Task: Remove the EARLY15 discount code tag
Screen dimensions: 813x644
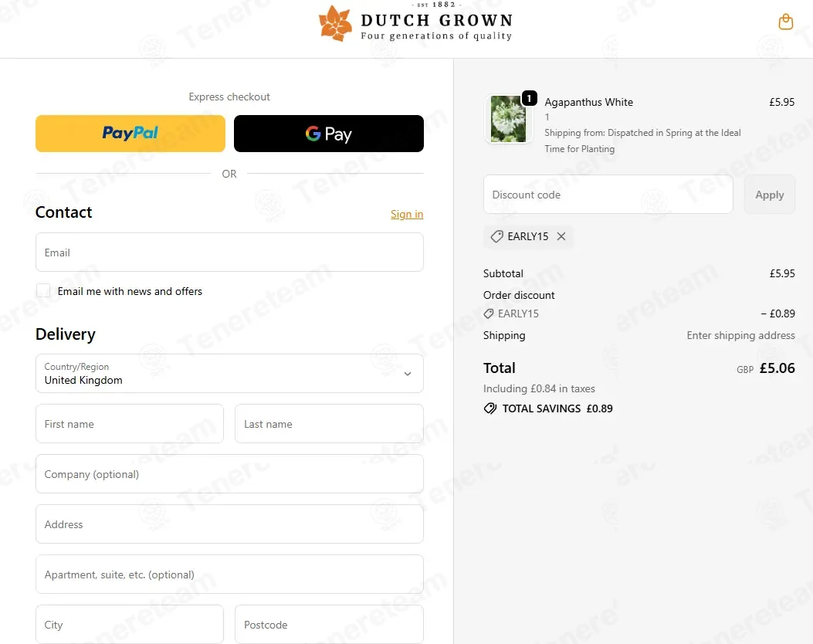Action: click(x=561, y=236)
